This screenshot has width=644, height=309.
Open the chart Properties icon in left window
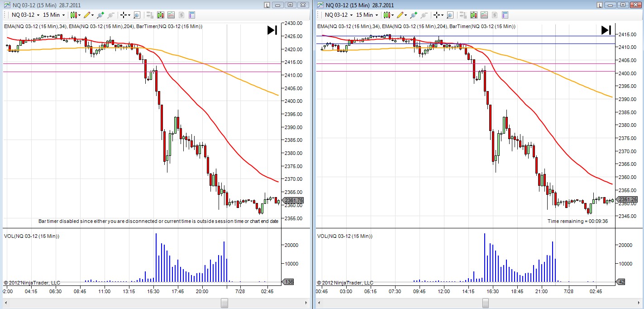click(192, 15)
